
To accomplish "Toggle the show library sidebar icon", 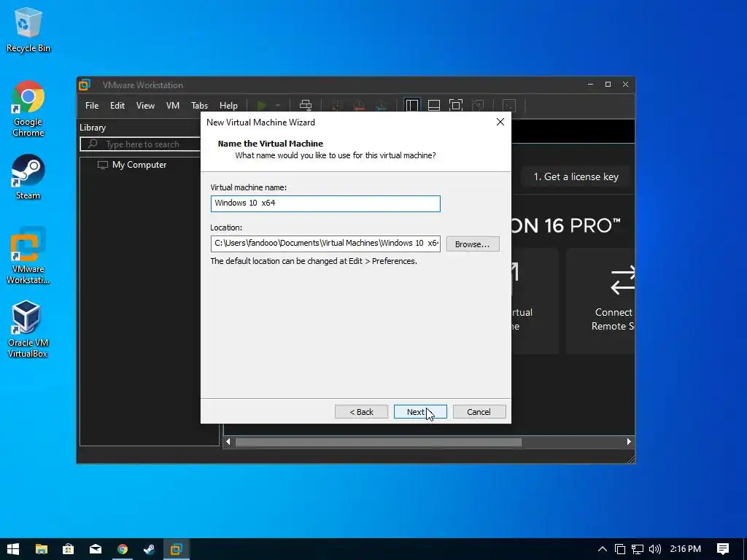I will point(412,105).
